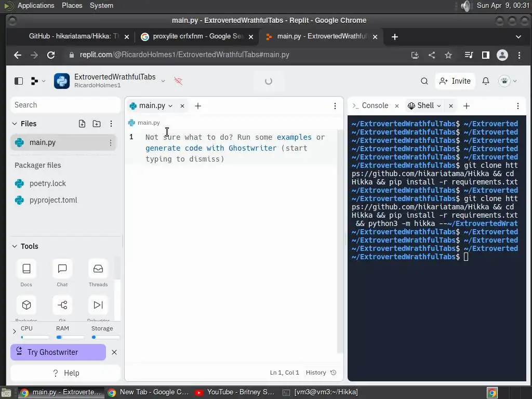The width and height of the screenshot is (532, 399).
Task: Create a new file icon
Action: (82, 124)
